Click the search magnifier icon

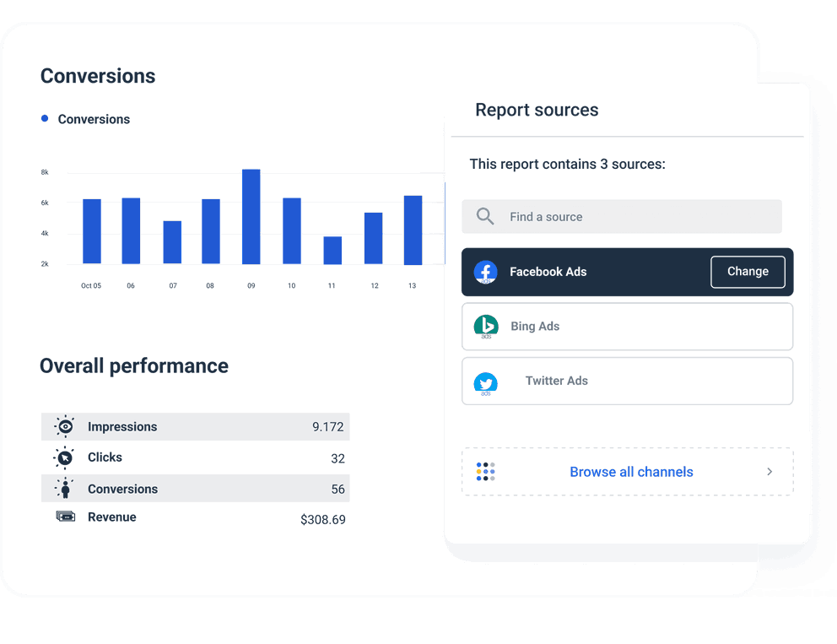pos(485,216)
